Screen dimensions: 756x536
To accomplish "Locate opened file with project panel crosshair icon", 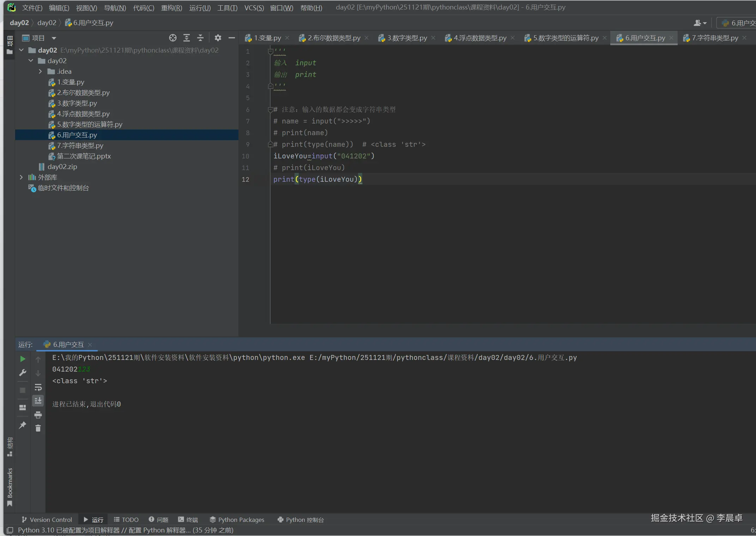I will (x=173, y=38).
